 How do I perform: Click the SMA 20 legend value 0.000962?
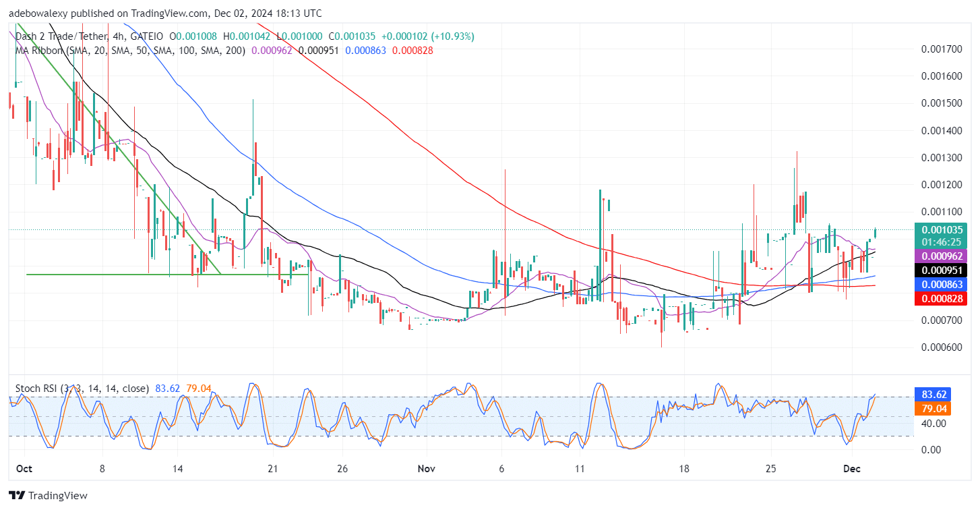272,50
